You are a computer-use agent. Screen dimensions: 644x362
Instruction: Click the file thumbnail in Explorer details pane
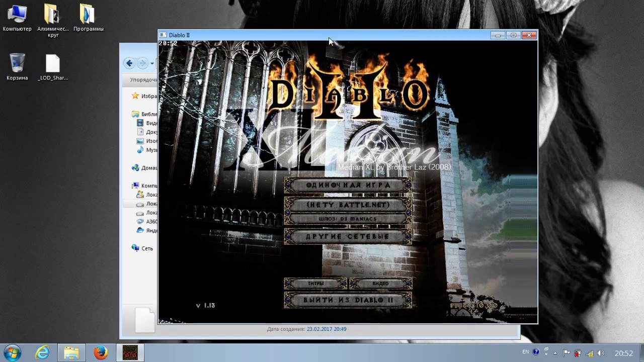(145, 320)
